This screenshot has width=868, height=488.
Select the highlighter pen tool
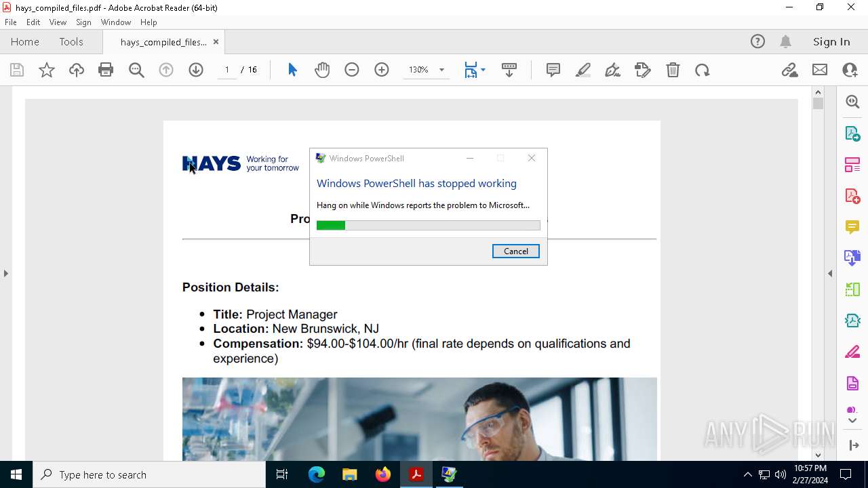[583, 70]
